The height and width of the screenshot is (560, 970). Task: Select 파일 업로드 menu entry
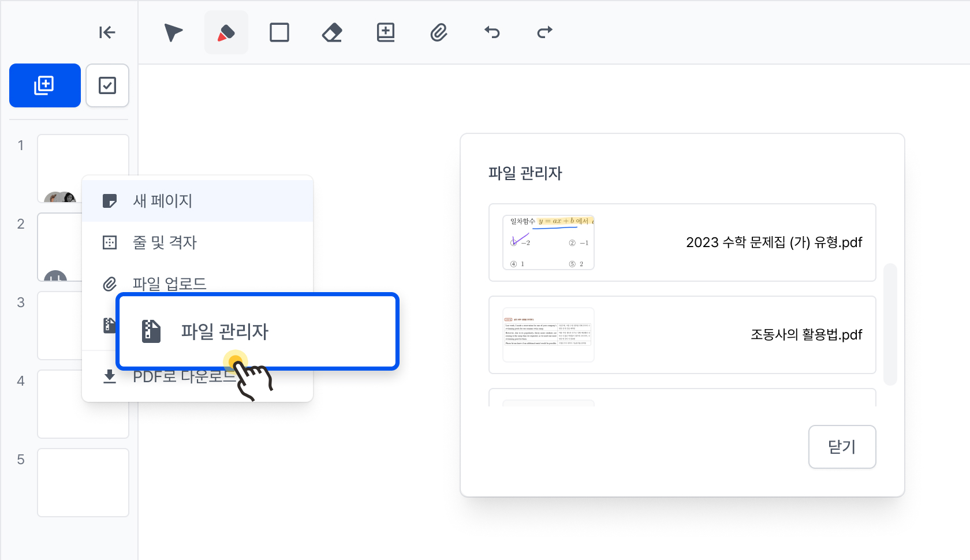tap(197, 283)
